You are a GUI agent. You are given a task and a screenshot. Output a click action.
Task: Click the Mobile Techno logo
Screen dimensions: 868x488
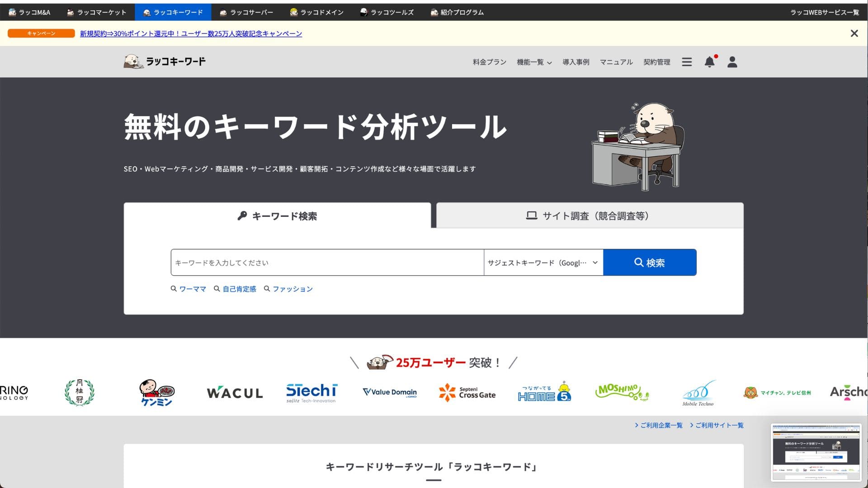[698, 393]
